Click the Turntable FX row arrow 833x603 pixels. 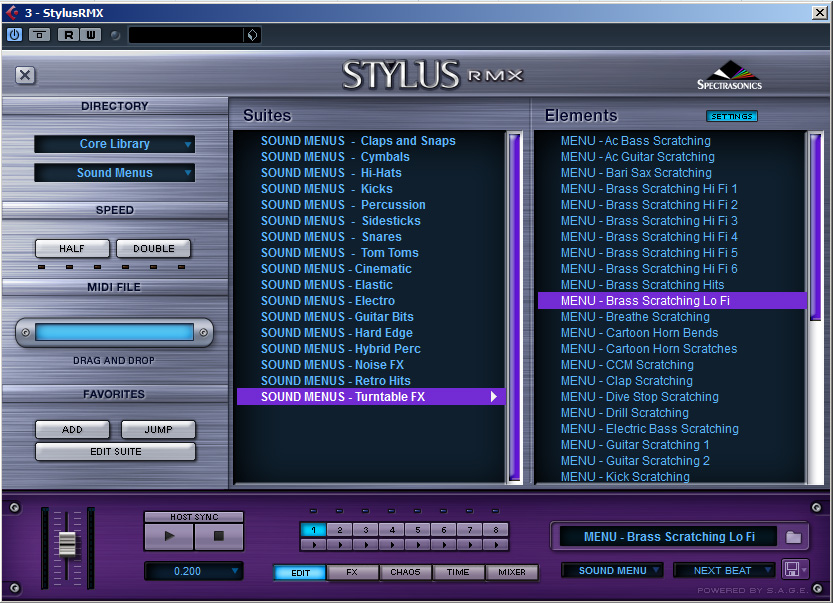(x=494, y=397)
